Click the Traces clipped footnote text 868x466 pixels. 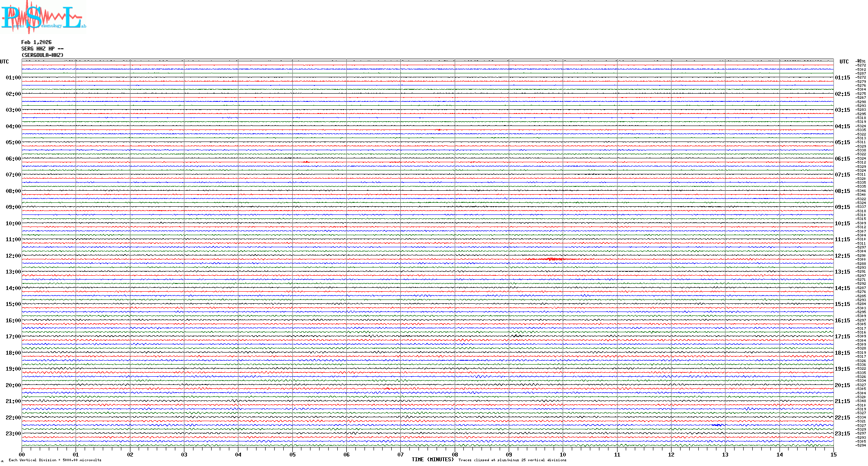click(x=512, y=460)
